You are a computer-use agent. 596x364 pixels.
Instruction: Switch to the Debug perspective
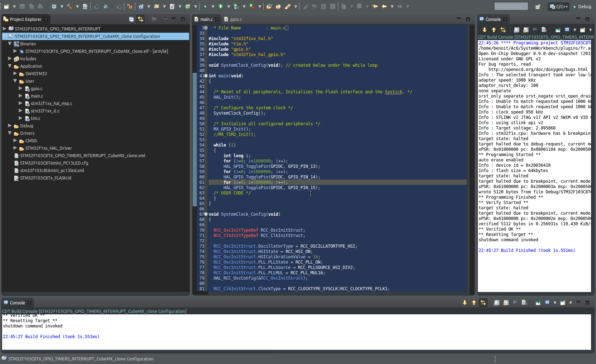[582, 6]
